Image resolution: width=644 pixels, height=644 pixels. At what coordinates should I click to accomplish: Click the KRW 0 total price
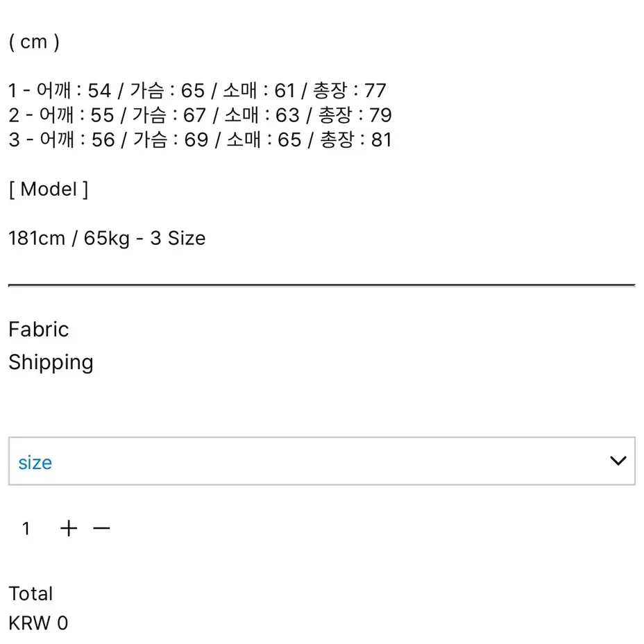pos(38,623)
